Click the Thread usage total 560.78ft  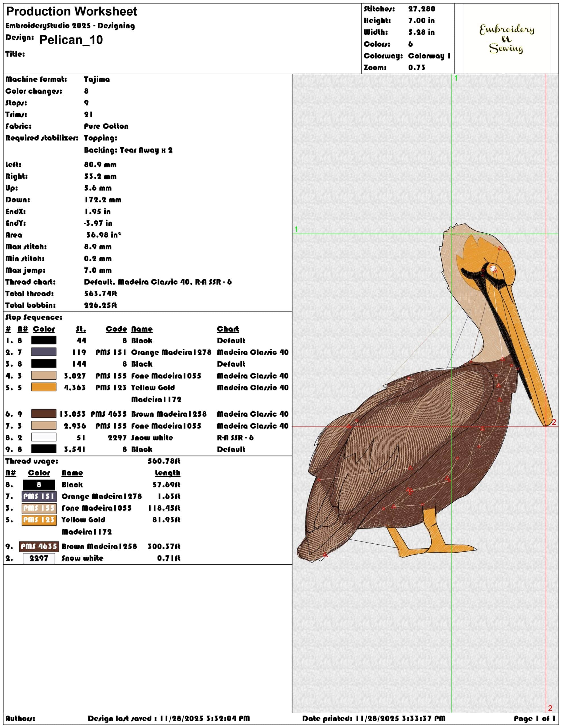click(164, 461)
